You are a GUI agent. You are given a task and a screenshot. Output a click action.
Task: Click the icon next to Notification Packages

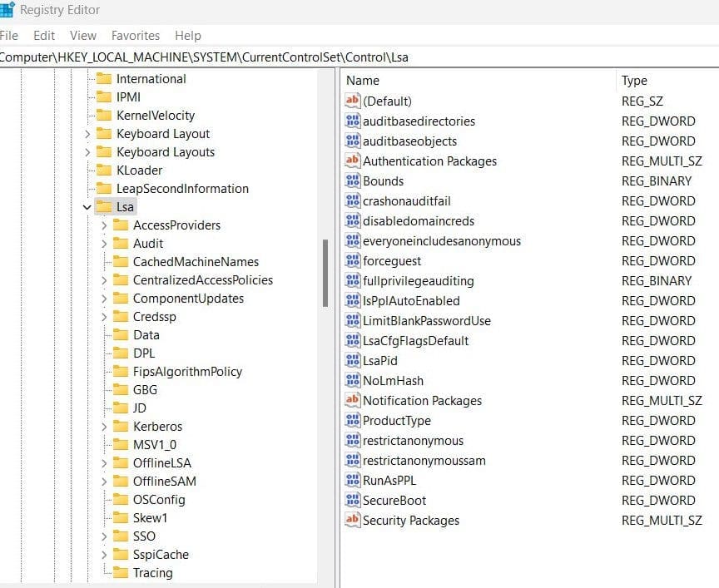pos(353,401)
